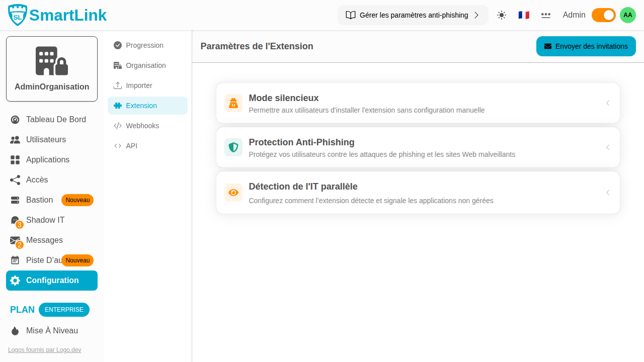Screen dimensions: 644x362
Task: Click the SmartLink logo icon
Action: pyautogui.click(x=17, y=15)
